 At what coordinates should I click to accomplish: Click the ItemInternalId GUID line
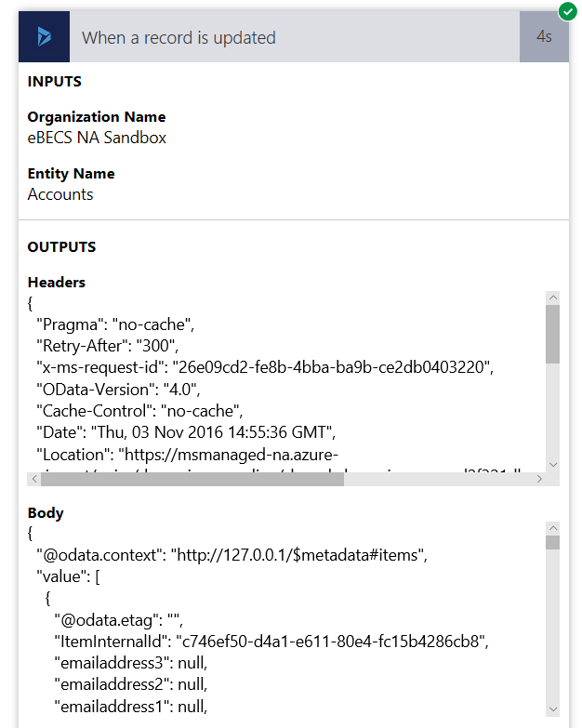(x=271, y=642)
